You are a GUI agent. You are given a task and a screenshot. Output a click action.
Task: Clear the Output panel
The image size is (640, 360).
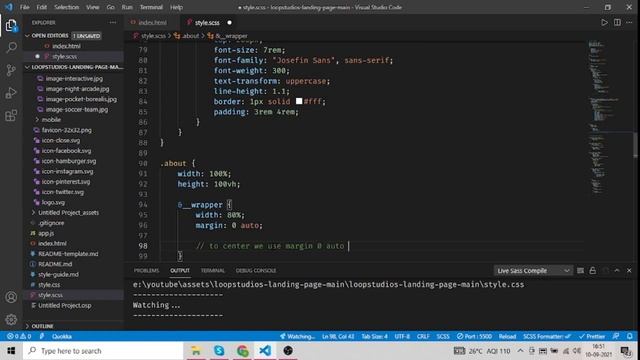click(580, 271)
